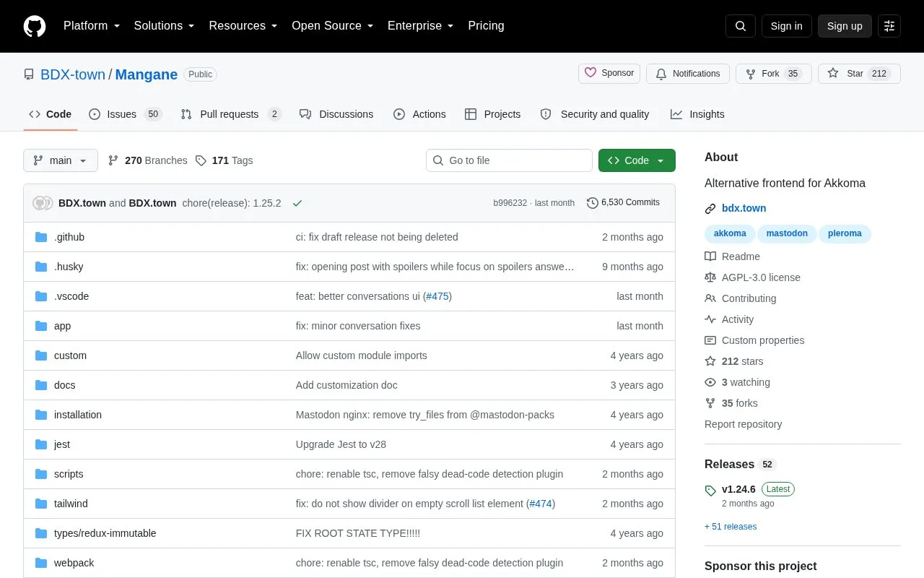Select the akkoma topic tag
Viewport: 924px width, 578px height.
coord(730,233)
